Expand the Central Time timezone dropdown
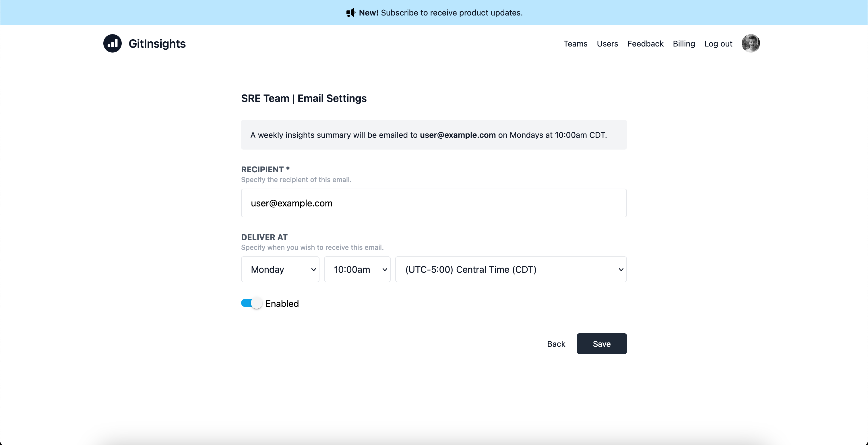The width and height of the screenshot is (868, 445). point(511,269)
